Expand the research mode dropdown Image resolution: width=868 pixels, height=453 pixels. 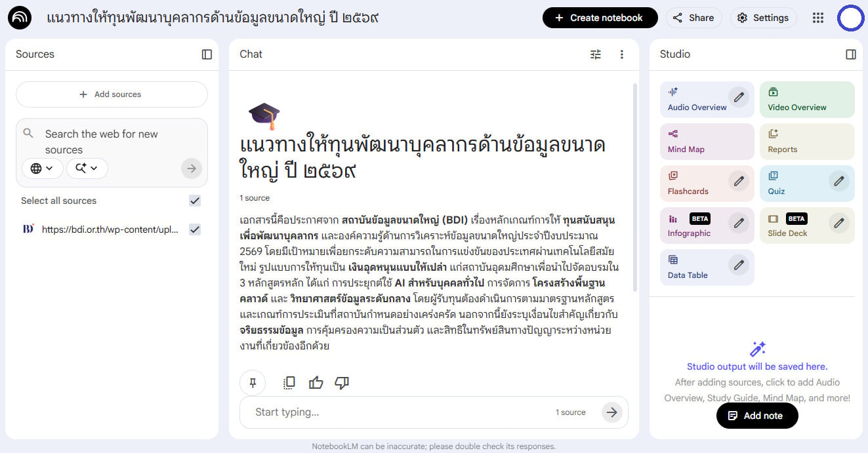[x=87, y=168]
